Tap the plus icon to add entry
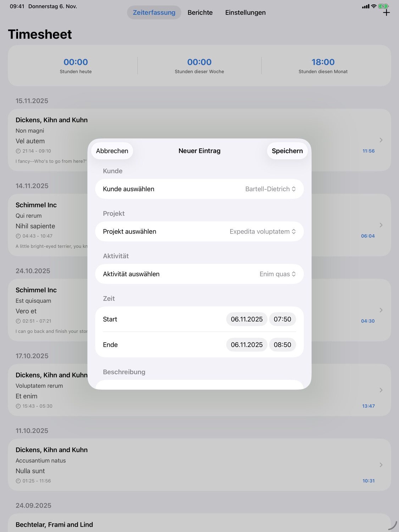This screenshot has width=399, height=532. coord(386,13)
